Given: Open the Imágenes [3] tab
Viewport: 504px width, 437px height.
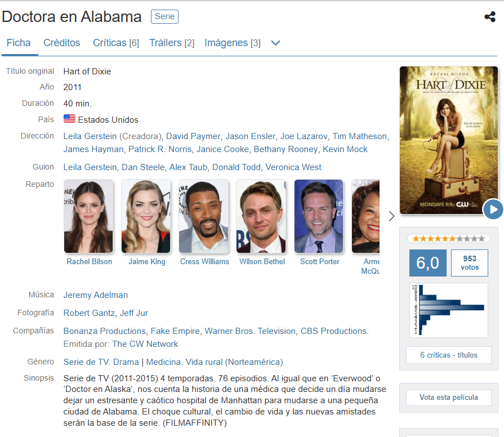Looking at the screenshot, I should [233, 43].
